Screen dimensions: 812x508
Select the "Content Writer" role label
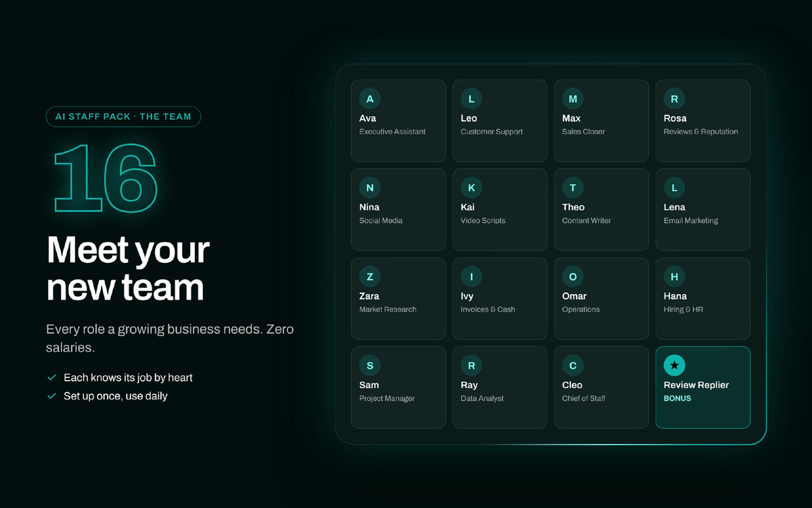pos(587,220)
